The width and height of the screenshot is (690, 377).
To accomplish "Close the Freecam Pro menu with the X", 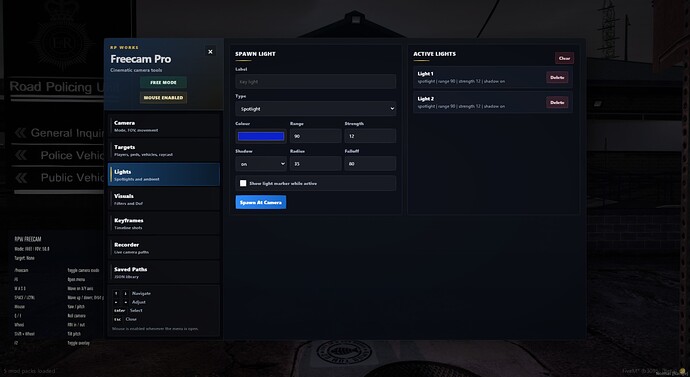I will (x=210, y=51).
